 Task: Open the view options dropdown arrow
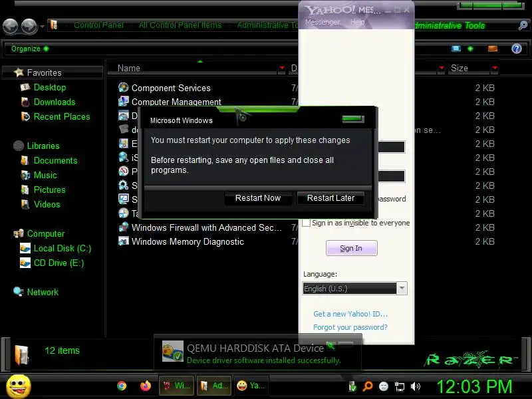pyautogui.click(x=470, y=49)
